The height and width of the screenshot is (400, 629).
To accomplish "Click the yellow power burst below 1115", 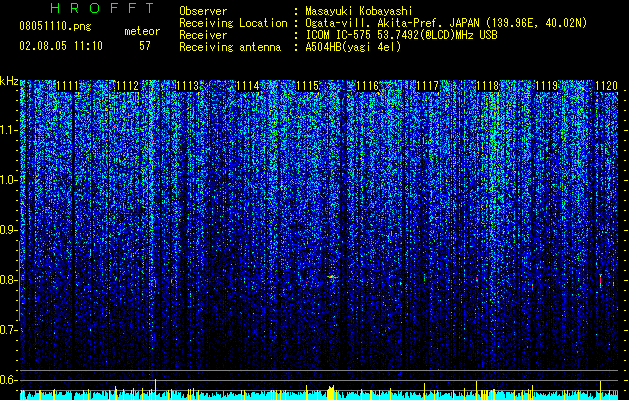I will (331, 392).
